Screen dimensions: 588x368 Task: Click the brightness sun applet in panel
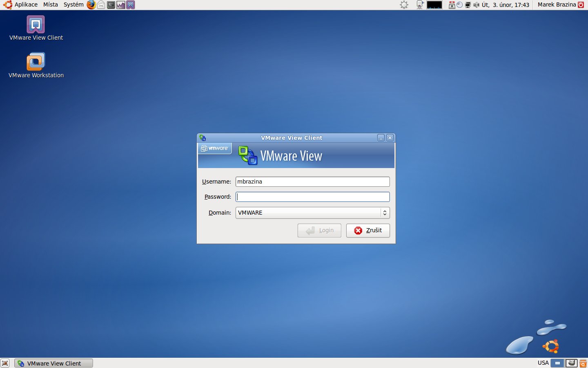404,5
